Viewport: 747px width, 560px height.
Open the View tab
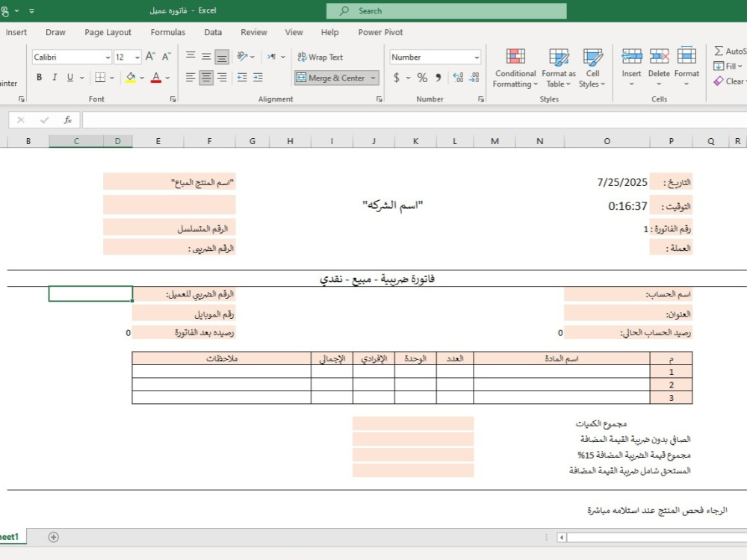(294, 32)
